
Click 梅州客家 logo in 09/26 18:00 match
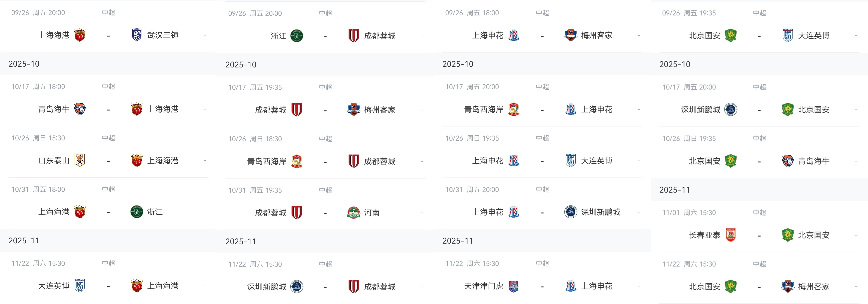click(x=571, y=35)
